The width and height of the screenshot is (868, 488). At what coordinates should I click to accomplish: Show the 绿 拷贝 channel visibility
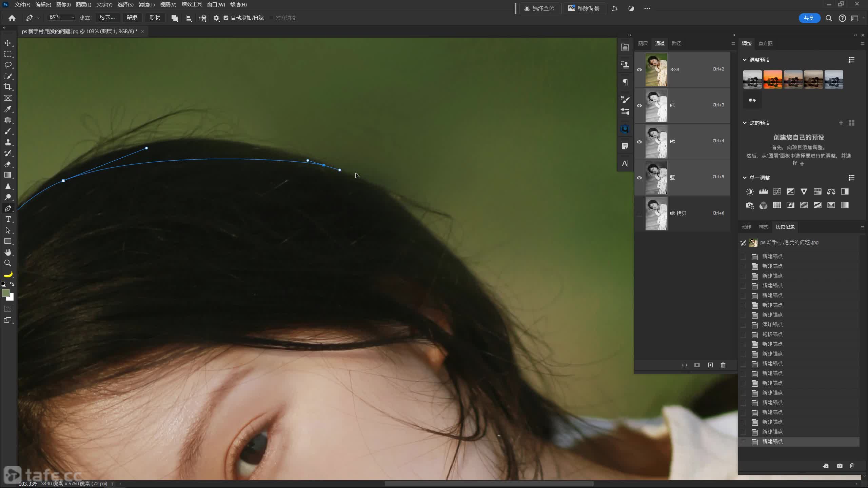[639, 213]
